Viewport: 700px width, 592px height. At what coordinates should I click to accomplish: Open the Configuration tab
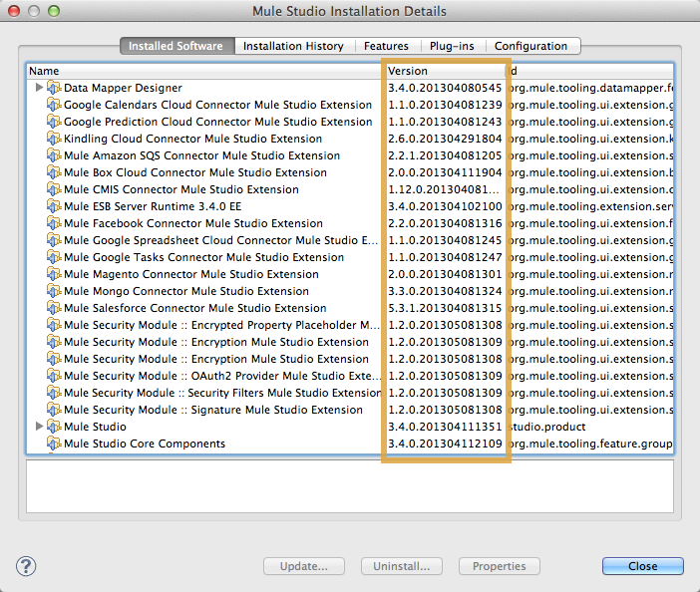530,46
